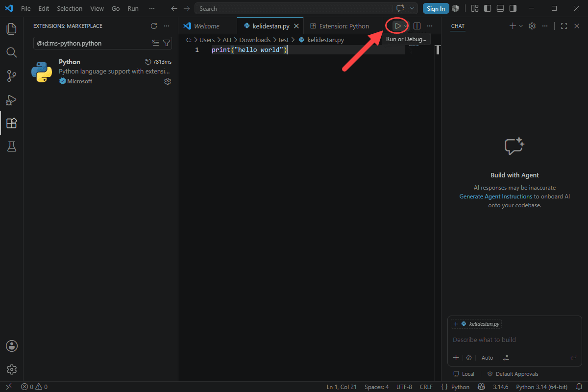The width and height of the screenshot is (588, 392).
Task: Open the Run or Debug dropdown arrow
Action: [x=406, y=26]
